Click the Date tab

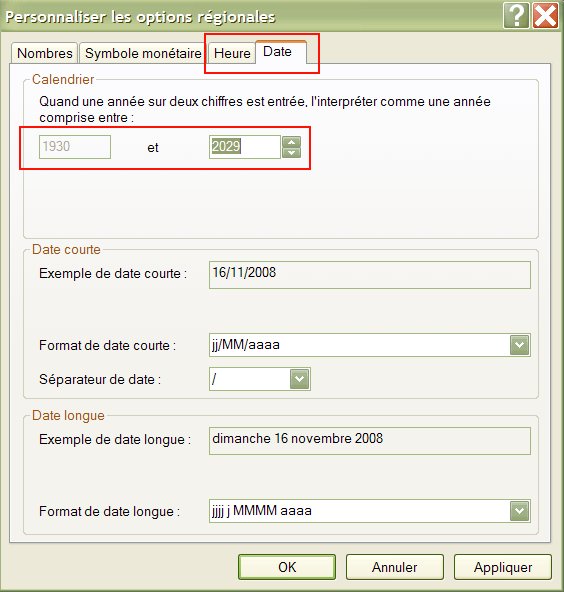point(280,52)
